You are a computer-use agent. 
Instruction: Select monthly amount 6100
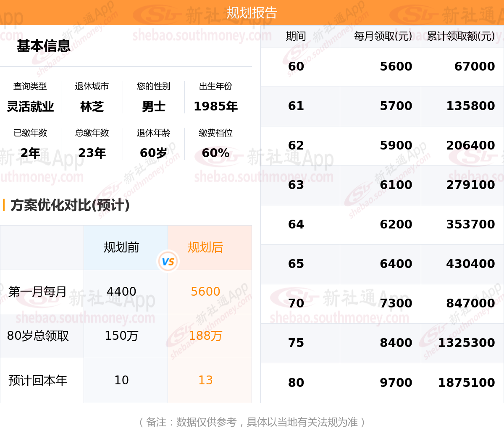point(396,185)
